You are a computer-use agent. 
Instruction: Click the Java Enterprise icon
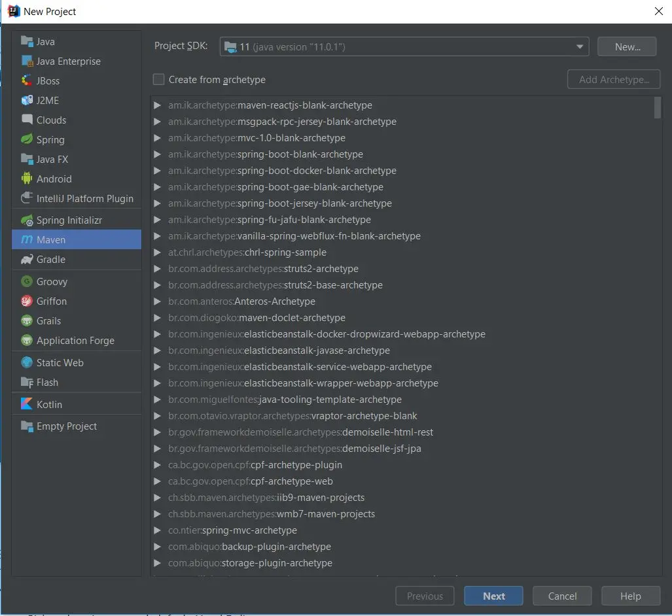coord(27,61)
